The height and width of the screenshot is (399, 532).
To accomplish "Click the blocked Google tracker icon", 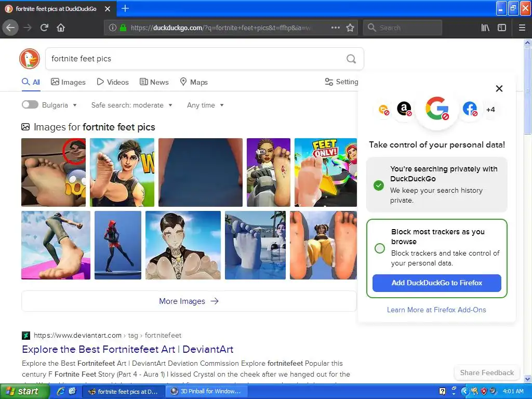I will pyautogui.click(x=437, y=109).
